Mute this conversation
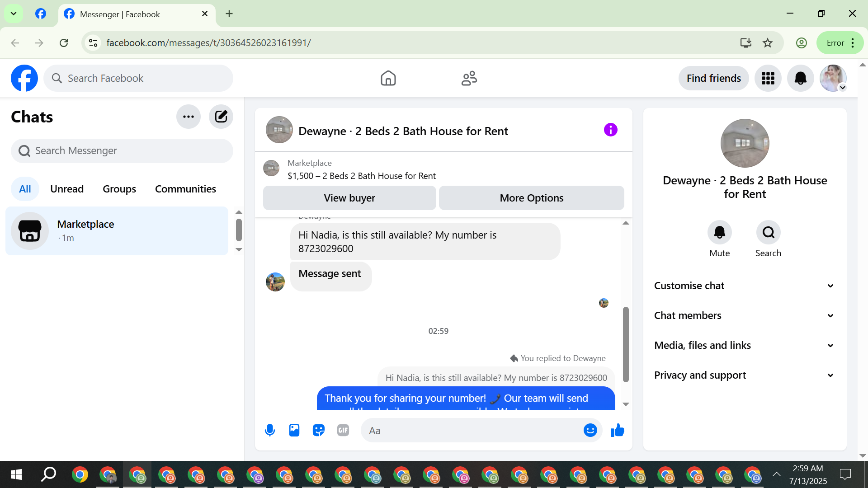This screenshot has height=488, width=868. click(x=719, y=233)
